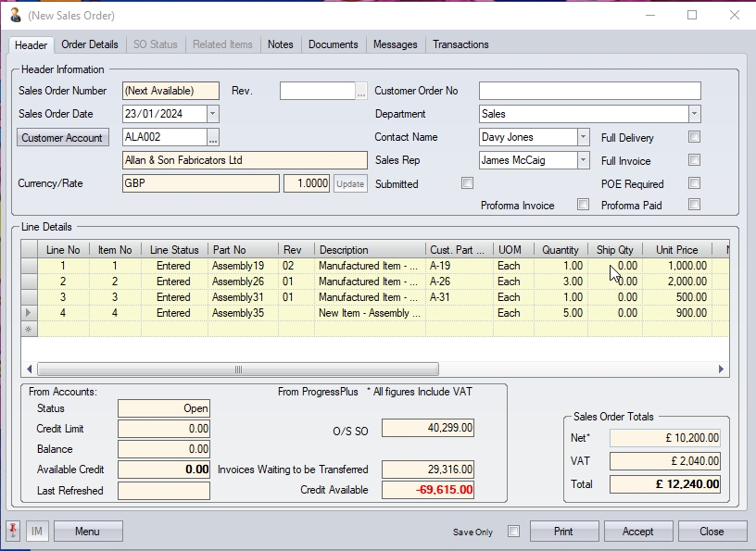Click the Customer Order No field
The image size is (756, 551).
[x=589, y=91]
